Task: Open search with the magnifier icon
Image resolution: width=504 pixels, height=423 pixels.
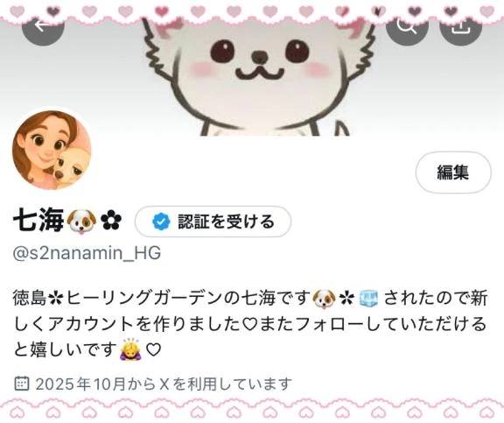Action: tap(407, 25)
